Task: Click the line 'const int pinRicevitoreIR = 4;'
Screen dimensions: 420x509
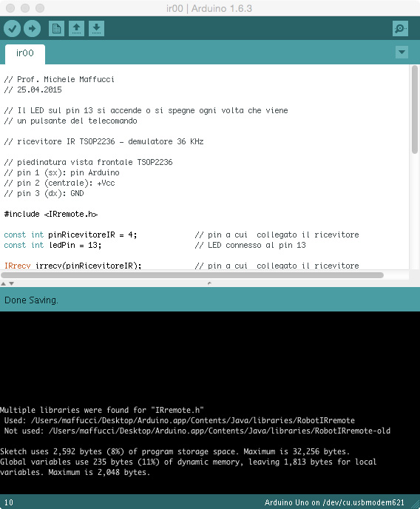Action: coord(70,235)
